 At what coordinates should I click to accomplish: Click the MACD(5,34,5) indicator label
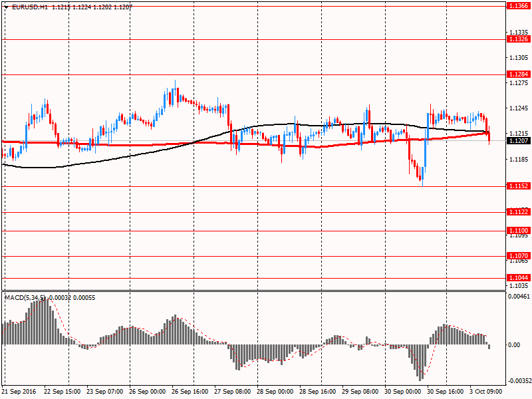25,298
